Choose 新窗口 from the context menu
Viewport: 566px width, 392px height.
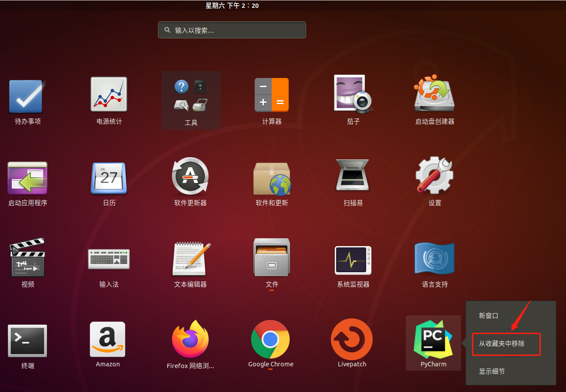(489, 316)
